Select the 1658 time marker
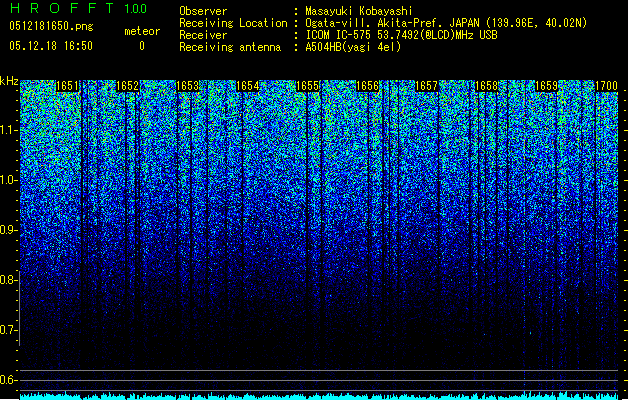 click(486, 86)
